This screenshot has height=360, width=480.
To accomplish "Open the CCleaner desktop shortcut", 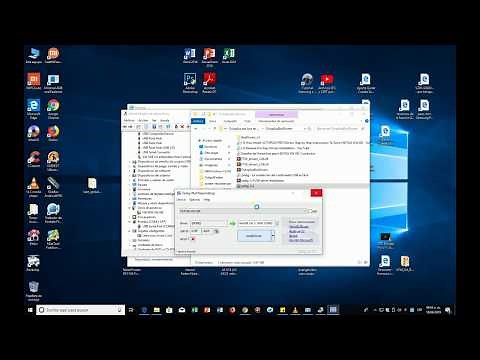I will [34, 159].
